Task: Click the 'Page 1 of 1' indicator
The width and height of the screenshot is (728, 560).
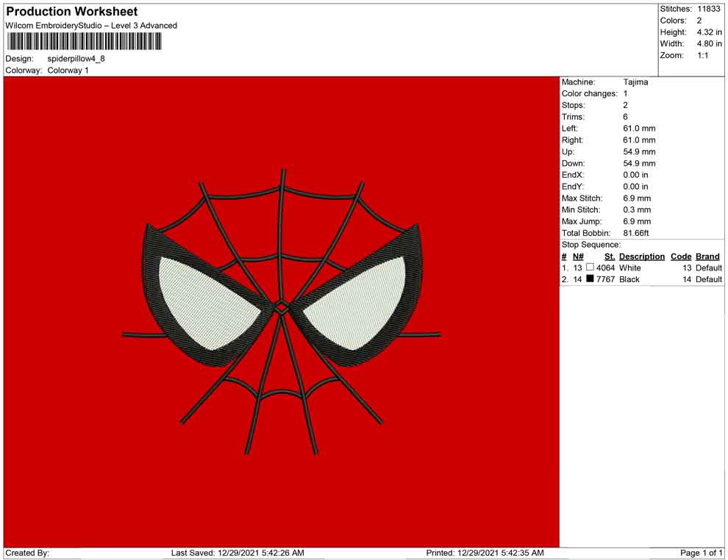Action: tap(701, 553)
